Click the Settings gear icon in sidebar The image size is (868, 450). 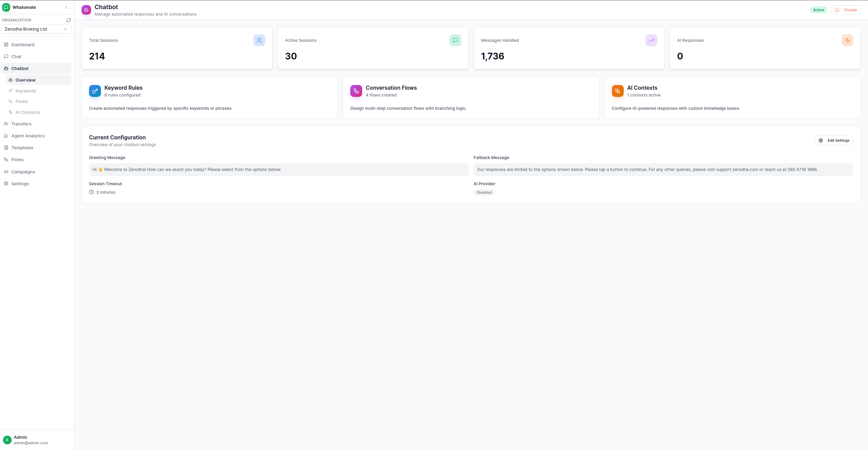coord(6,184)
